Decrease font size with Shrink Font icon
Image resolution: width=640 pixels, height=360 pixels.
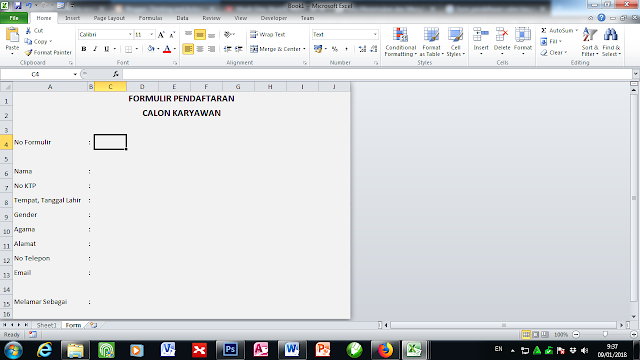[172, 35]
